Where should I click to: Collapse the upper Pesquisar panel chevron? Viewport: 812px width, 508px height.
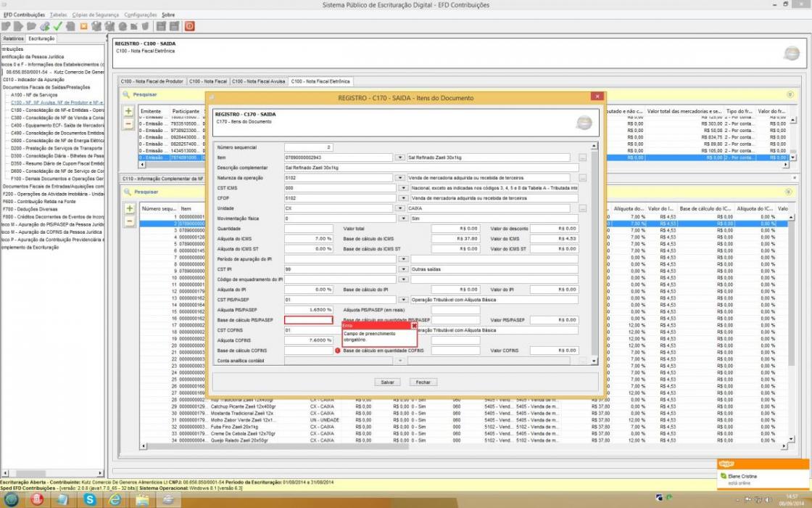pyautogui.click(x=790, y=95)
